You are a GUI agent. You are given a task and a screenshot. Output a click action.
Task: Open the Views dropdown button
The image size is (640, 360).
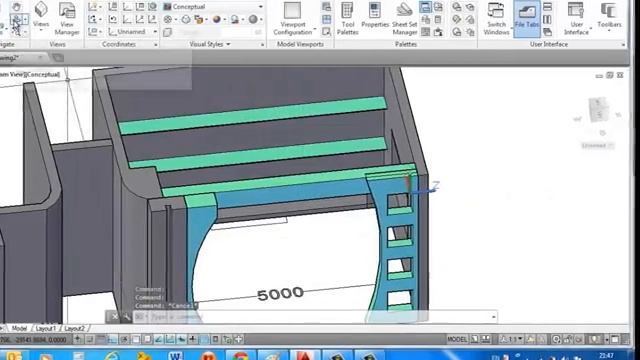41,15
